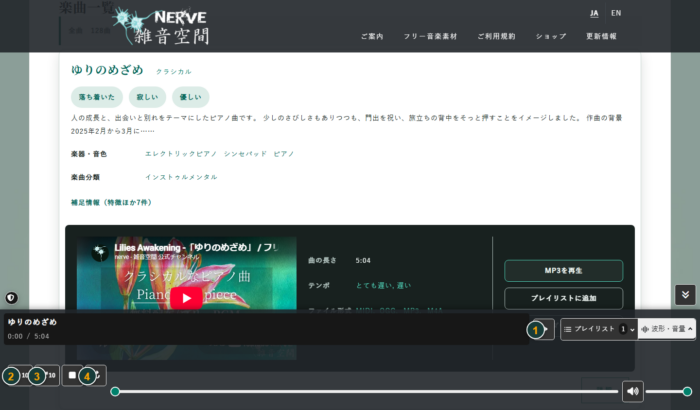The height and width of the screenshot is (410, 700).
Task: Rewind 10 seconds in the player
Action: 19,376
